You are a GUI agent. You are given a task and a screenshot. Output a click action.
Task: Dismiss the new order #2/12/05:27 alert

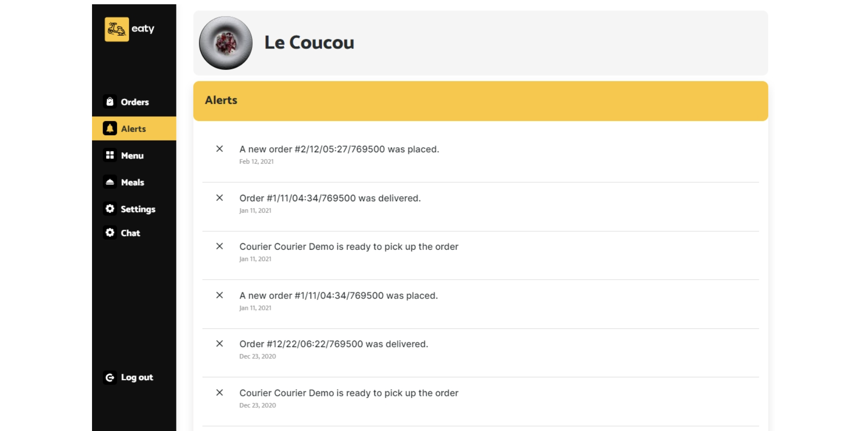coord(220,149)
